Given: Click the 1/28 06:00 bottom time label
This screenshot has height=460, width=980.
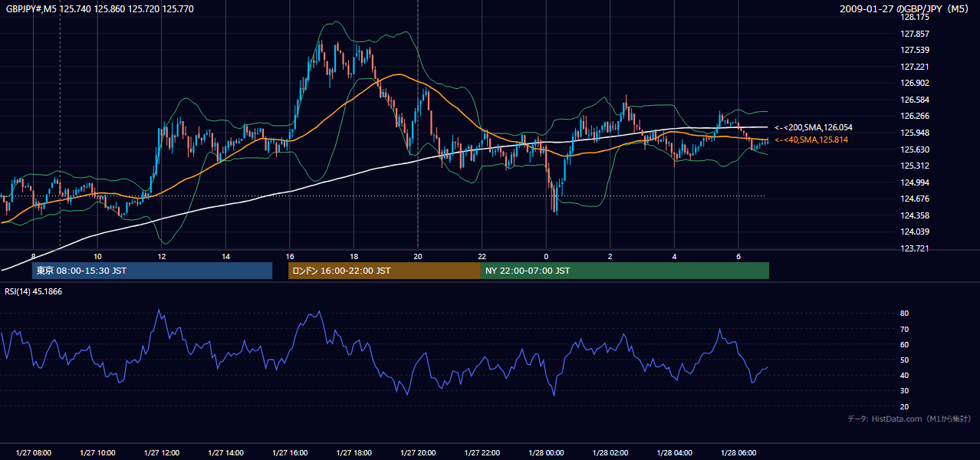Looking at the screenshot, I should pos(738,453).
